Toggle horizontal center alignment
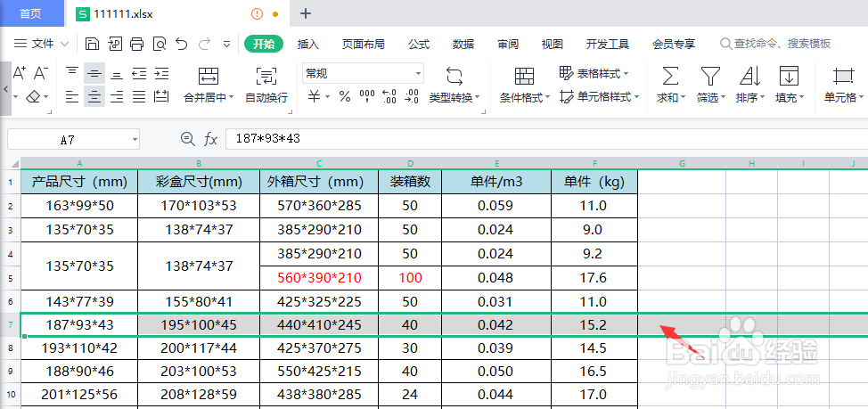Screen dimensions: 868x409 click(x=94, y=97)
